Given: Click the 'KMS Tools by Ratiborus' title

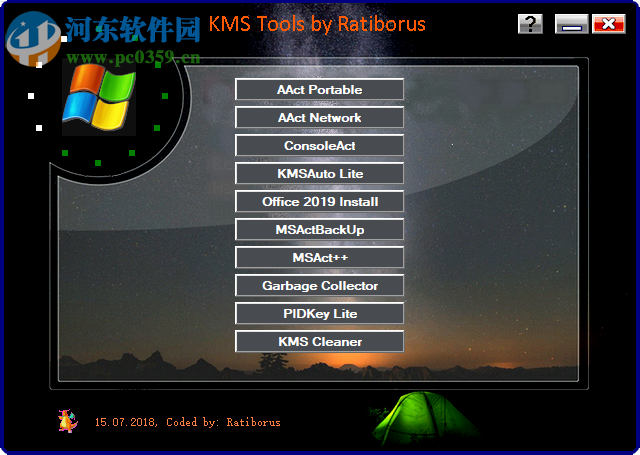Looking at the screenshot, I should click(x=317, y=24).
